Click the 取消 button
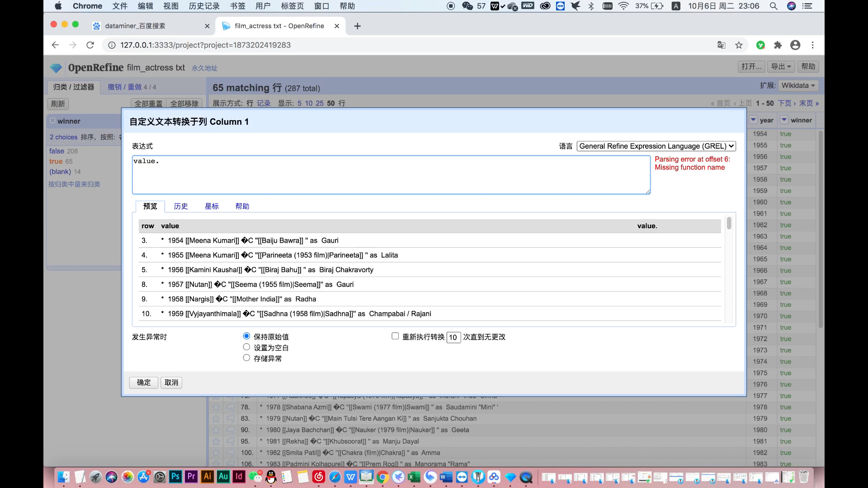This screenshot has height=488, width=868. click(x=171, y=382)
